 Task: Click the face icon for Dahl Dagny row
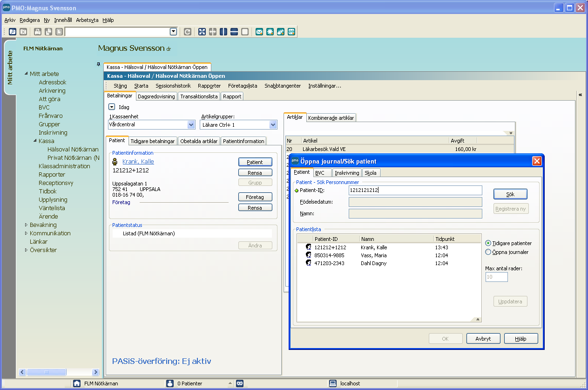pyautogui.click(x=308, y=263)
